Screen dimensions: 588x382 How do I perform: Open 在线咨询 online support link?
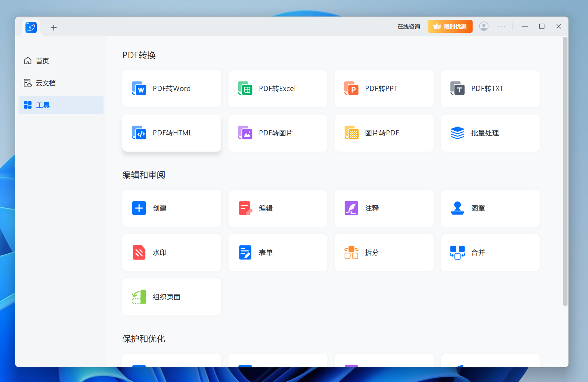coord(409,26)
